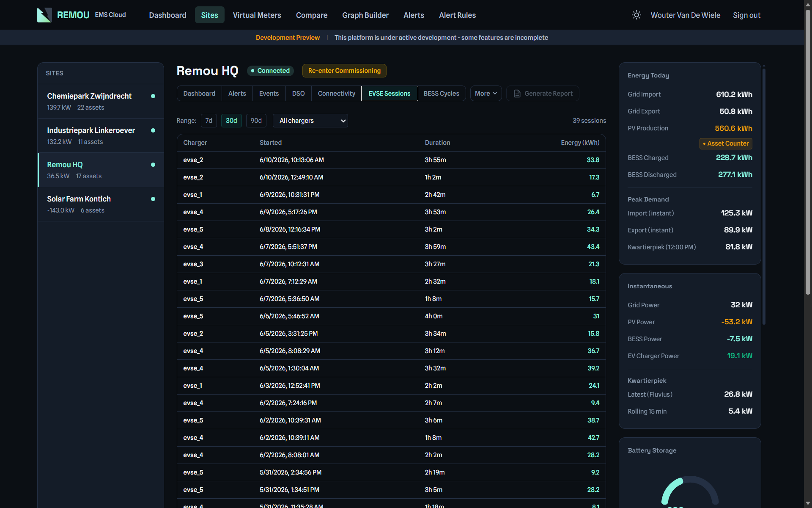Go to Virtual Meters
This screenshot has height=508, width=812.
[x=257, y=15]
